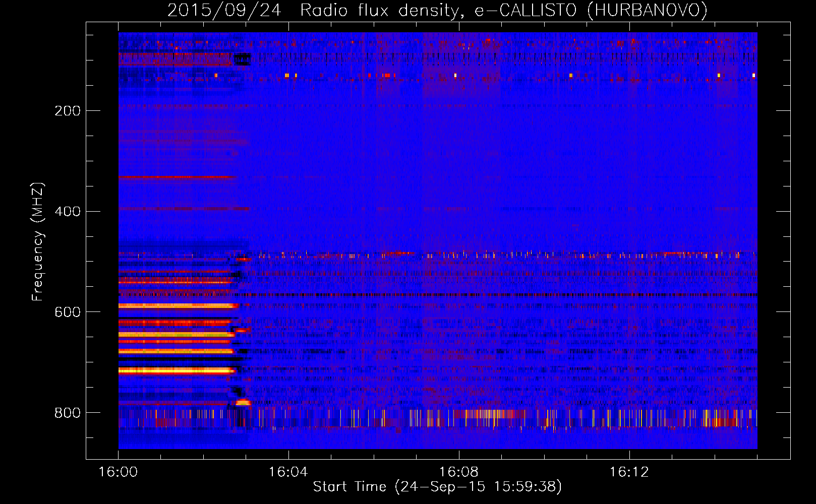Click the 16:00 time tick label
The height and width of the screenshot is (504, 816).
118,472
